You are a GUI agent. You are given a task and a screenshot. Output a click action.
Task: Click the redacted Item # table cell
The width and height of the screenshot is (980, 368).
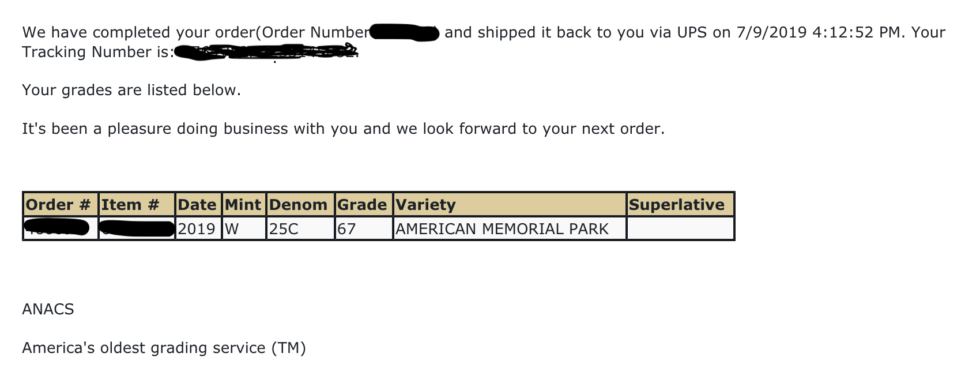[137, 228]
